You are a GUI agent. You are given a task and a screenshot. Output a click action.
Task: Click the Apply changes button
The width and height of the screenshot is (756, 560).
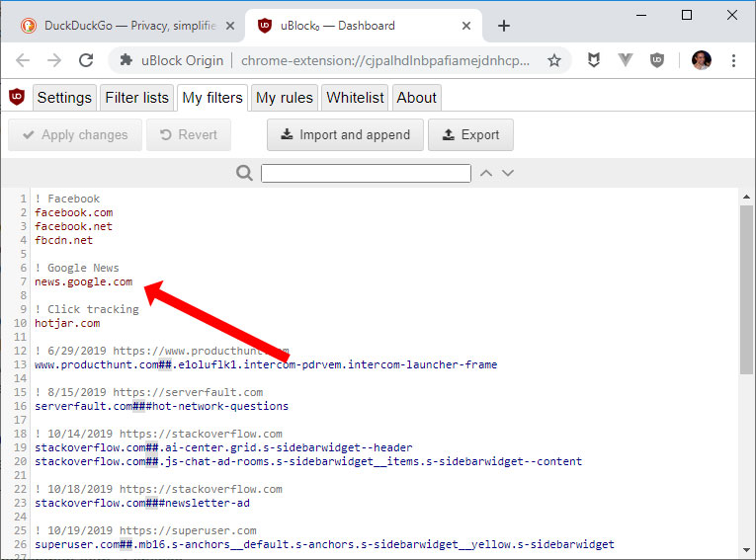point(75,135)
